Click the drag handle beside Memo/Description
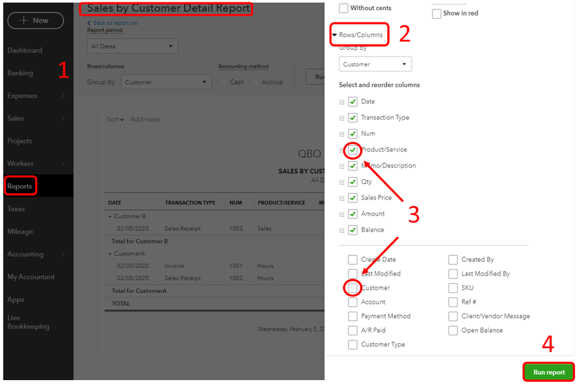Screen dimensions: 588x386 click(x=341, y=166)
